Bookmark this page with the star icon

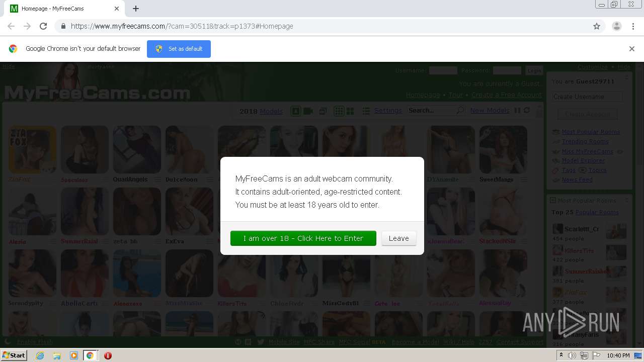coord(597,26)
